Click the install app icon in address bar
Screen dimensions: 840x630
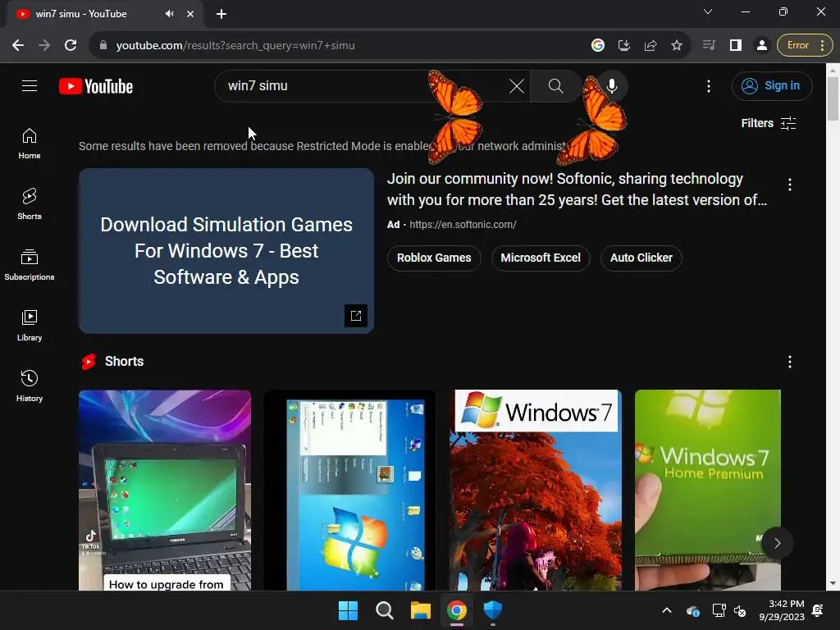click(x=623, y=46)
